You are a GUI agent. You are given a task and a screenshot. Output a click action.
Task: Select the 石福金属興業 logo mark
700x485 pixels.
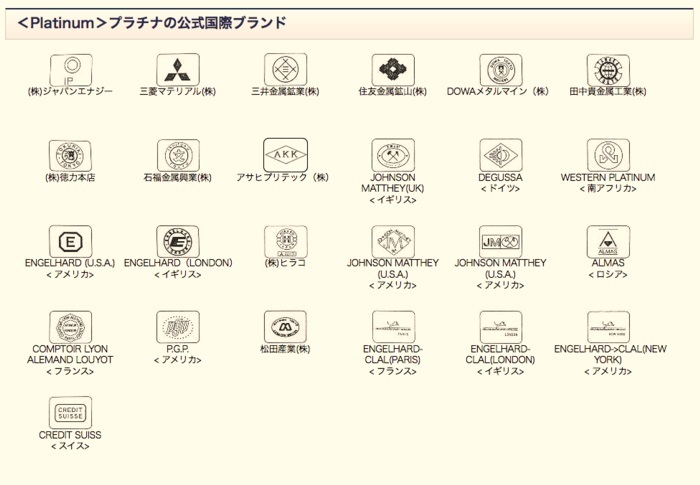click(x=178, y=155)
